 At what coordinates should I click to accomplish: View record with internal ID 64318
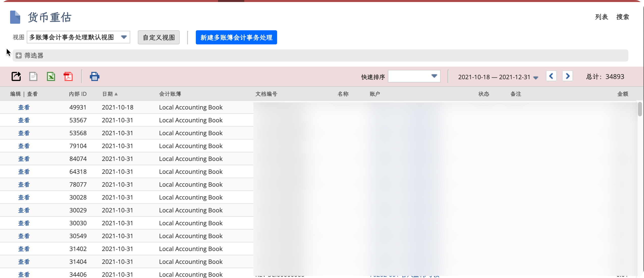pyautogui.click(x=24, y=172)
